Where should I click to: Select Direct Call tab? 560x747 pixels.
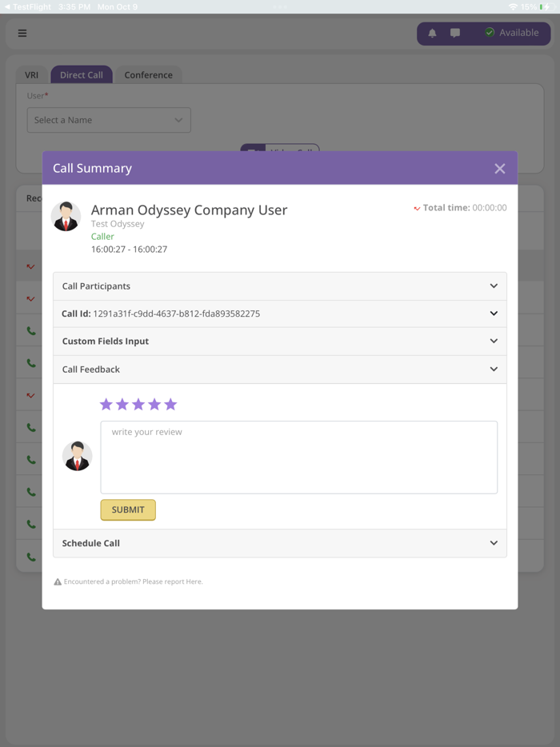82,75
